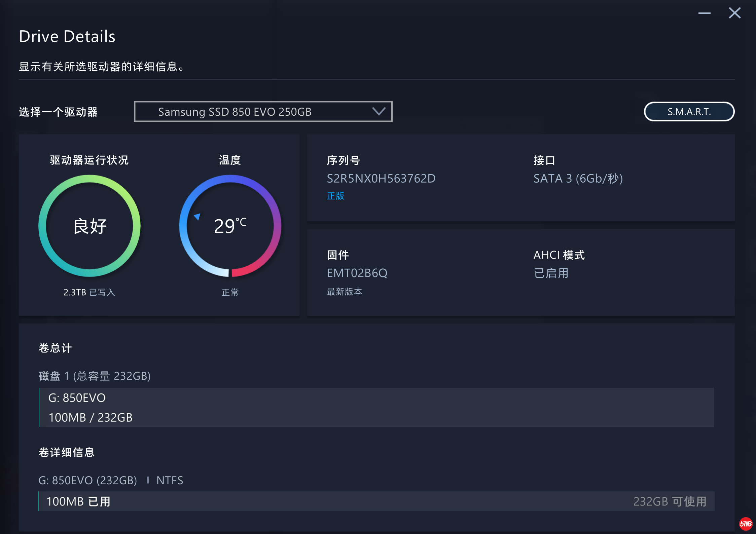Click the 2.3TB 已写入 label

coord(89,292)
